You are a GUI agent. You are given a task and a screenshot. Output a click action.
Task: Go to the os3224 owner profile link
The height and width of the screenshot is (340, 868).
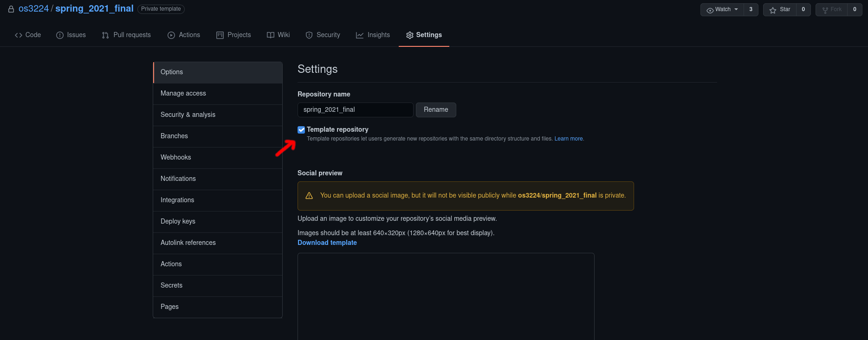[33, 9]
